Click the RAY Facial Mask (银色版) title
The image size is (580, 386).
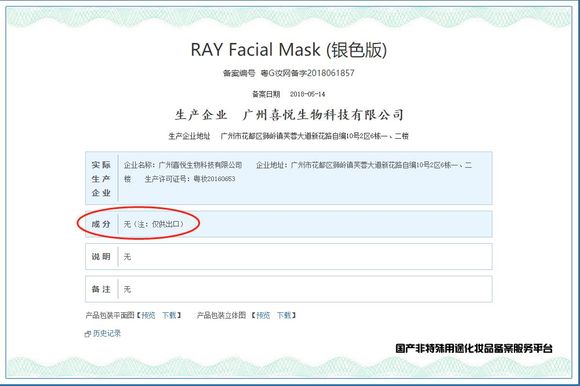[289, 50]
